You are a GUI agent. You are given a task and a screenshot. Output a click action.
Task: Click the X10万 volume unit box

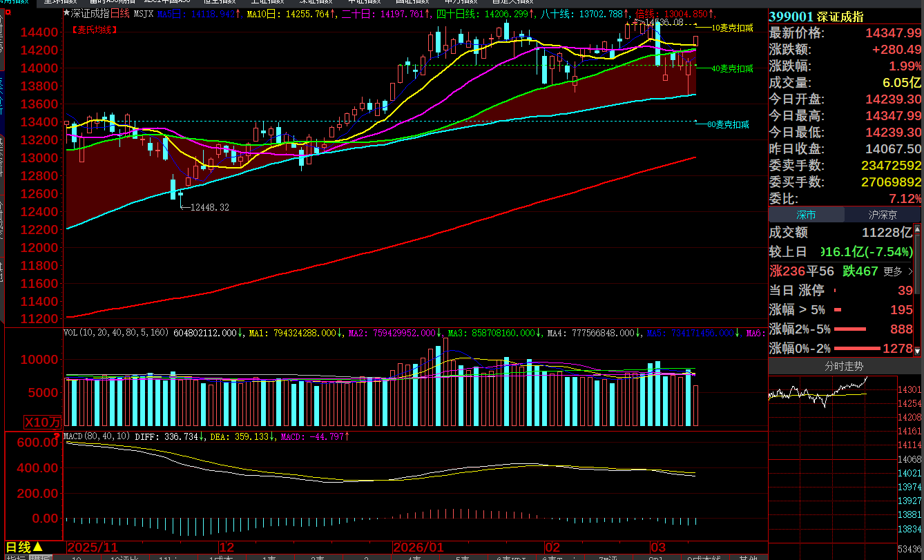coord(43,421)
